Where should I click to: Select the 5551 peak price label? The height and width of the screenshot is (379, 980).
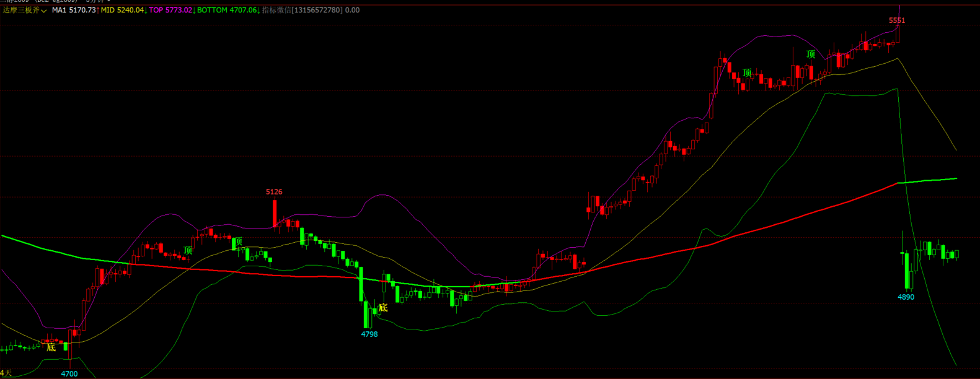coord(897,20)
